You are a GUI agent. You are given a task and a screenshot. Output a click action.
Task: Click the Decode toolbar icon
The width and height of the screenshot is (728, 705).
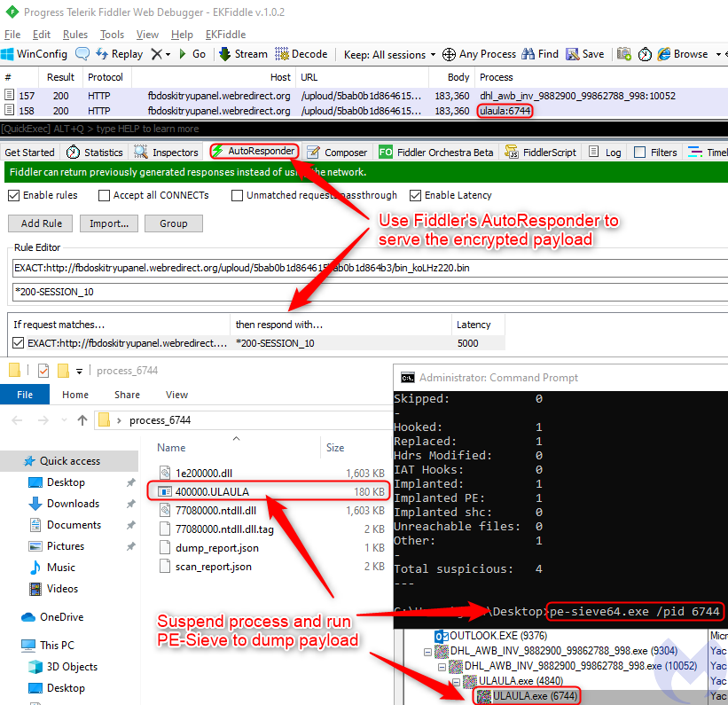(282, 54)
